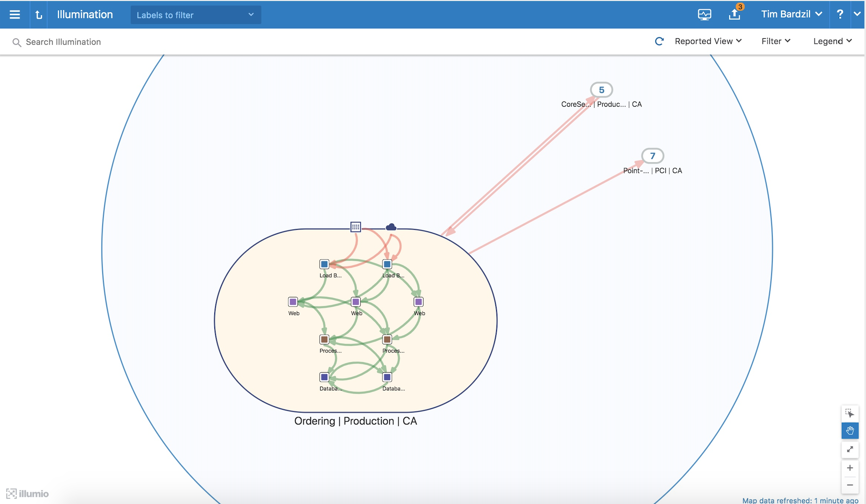Click the Point-of-sale PCI group labeled 7
The height and width of the screenshot is (504, 866).
click(652, 156)
